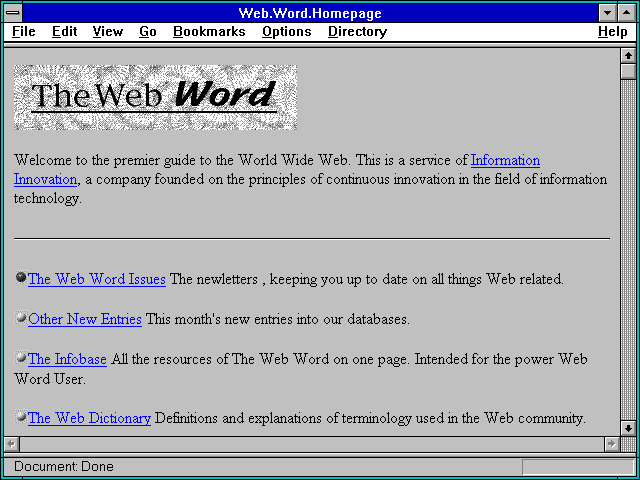The height and width of the screenshot is (480, 640).
Task: Minimize the Web.Word.Homepage window
Action: [607, 13]
